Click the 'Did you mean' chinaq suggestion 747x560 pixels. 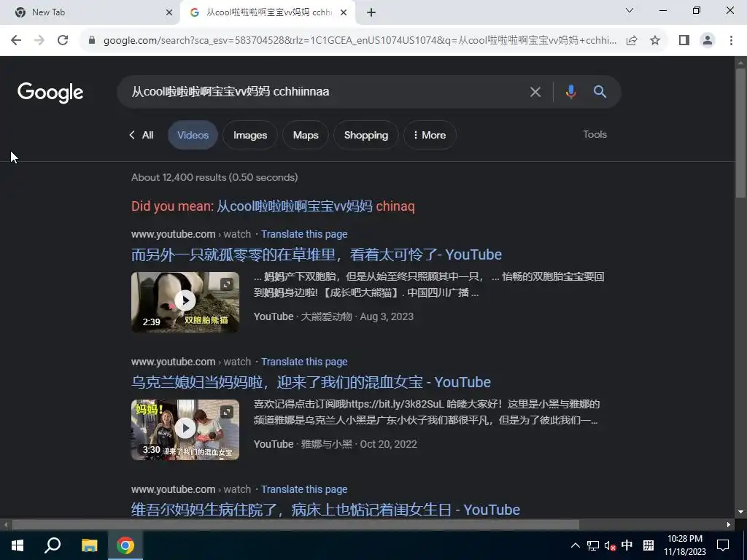coord(315,206)
